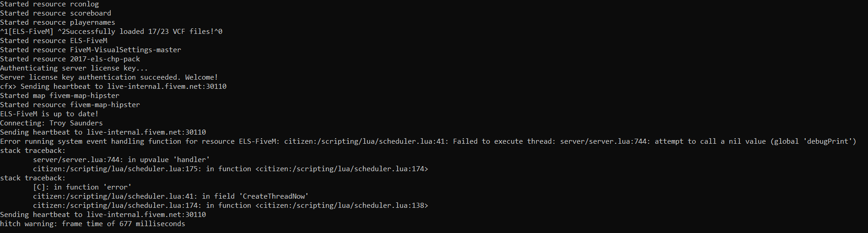Image resolution: width=868 pixels, height=233 pixels.
Task: Click the 'Started resource playernames' line
Action: click(x=58, y=22)
